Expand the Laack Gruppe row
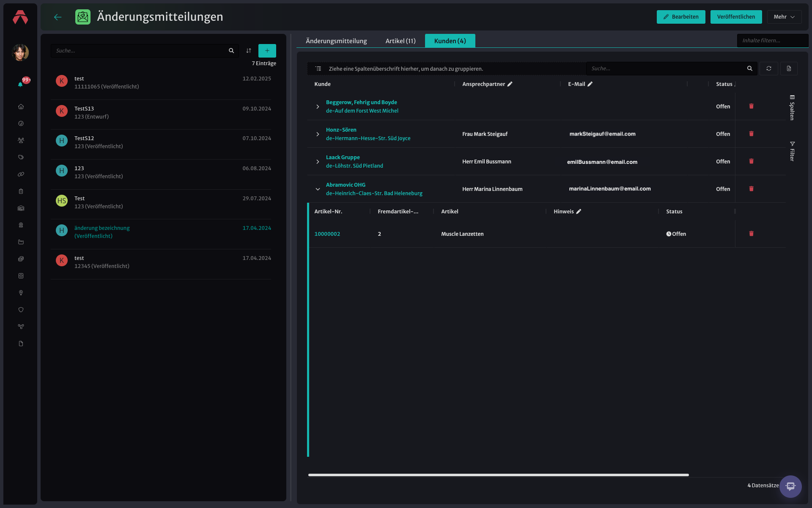The width and height of the screenshot is (812, 508). point(318,162)
